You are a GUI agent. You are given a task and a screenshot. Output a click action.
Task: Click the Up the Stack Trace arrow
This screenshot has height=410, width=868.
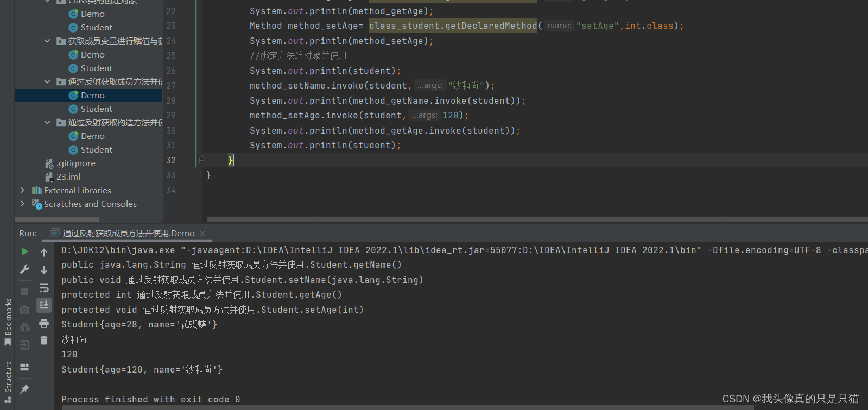coord(44,252)
